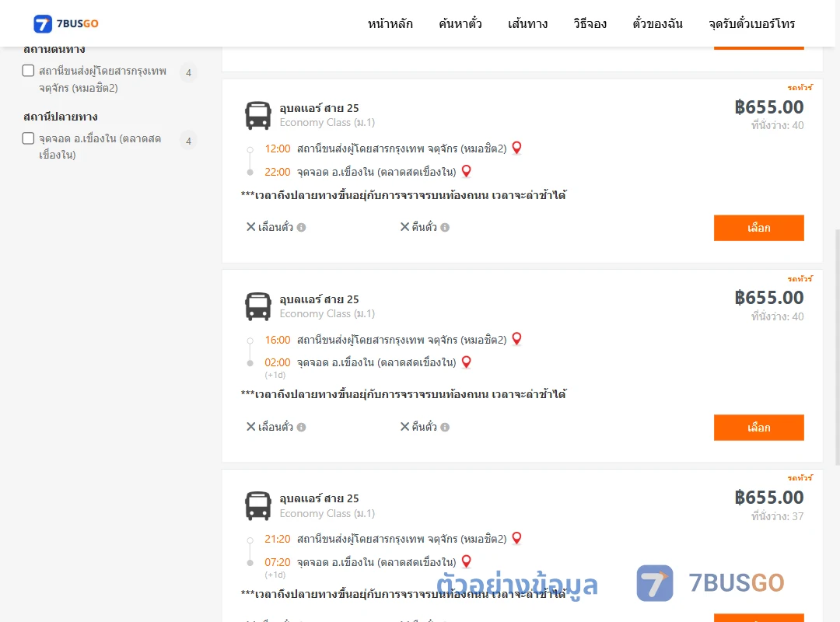Click the 22:00 arrival time
This screenshot has height=622, width=840.
tap(278, 172)
